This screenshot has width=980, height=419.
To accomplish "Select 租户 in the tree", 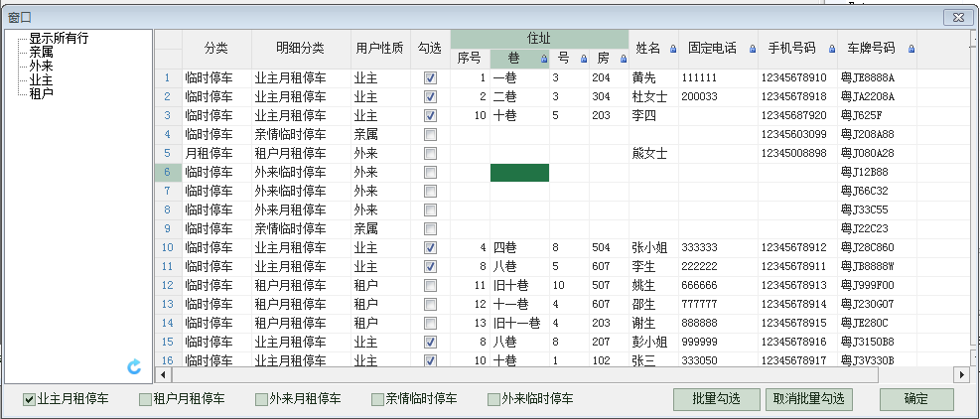I will click(x=42, y=93).
